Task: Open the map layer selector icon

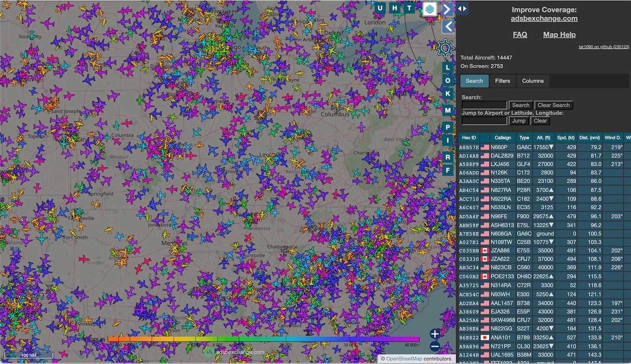Action: pyautogui.click(x=429, y=9)
